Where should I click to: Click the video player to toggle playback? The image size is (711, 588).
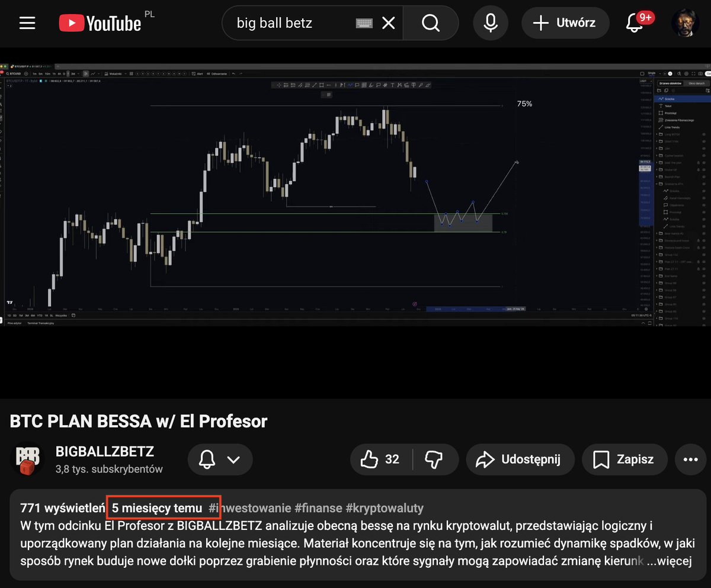tap(355, 194)
